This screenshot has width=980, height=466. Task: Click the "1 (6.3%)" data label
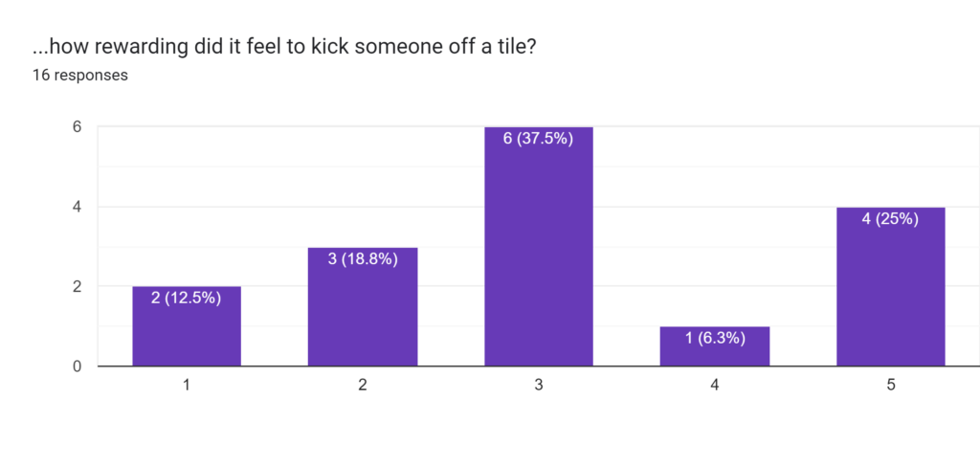point(715,338)
